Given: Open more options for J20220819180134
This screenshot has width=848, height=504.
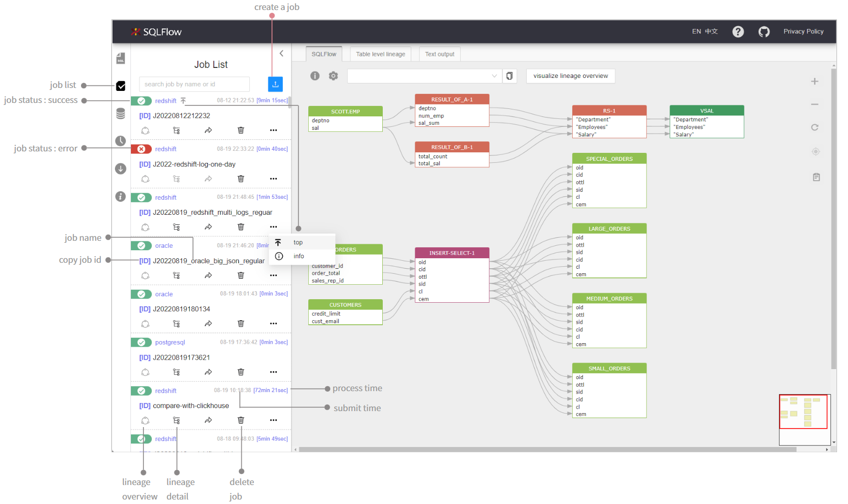Looking at the screenshot, I should [x=273, y=324].
